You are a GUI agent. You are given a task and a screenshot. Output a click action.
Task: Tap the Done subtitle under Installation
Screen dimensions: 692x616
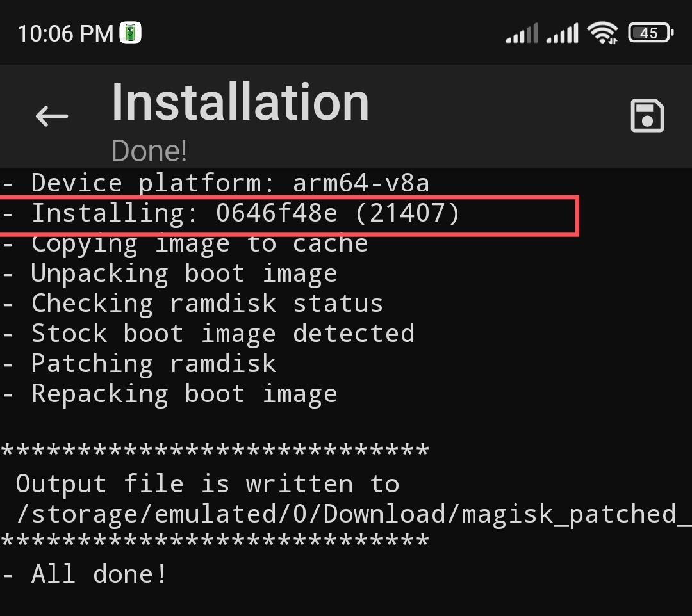click(149, 150)
